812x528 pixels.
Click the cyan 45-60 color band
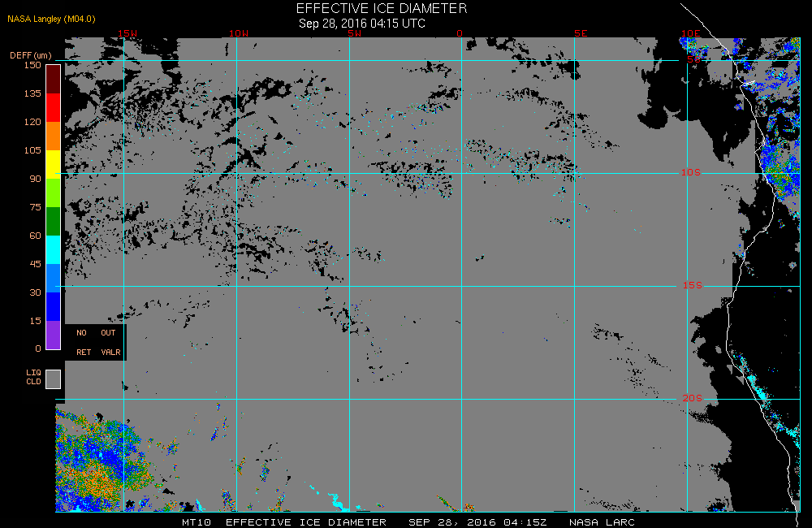pyautogui.click(x=54, y=249)
